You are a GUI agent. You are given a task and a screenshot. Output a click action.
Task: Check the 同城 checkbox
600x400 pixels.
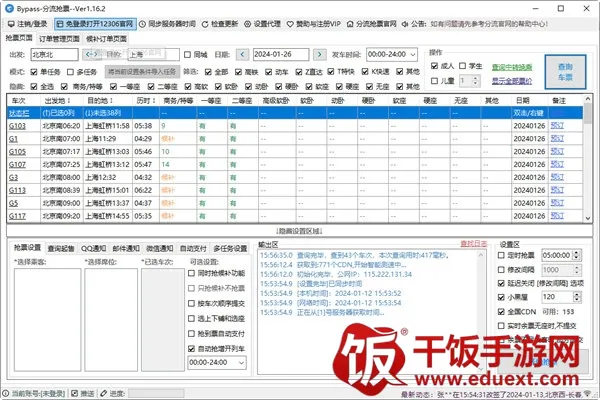(188, 55)
